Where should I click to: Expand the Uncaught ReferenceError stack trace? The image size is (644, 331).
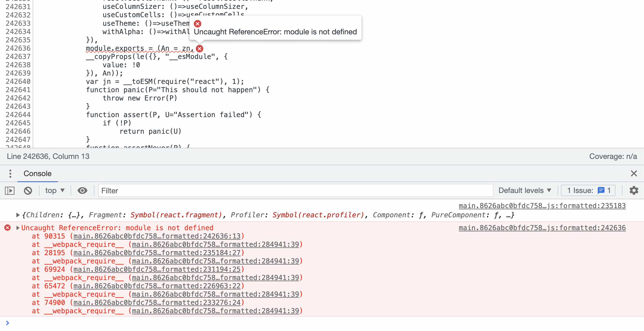(17, 228)
